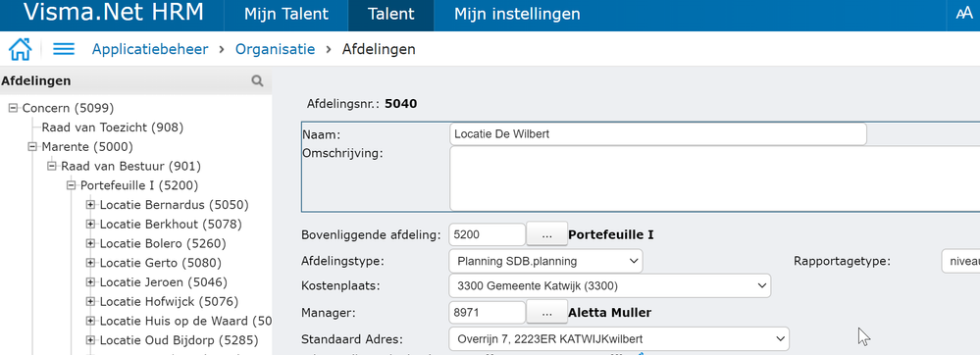Expand Locatie Gerto (5080)
980x355 pixels.
pyautogui.click(x=90, y=263)
